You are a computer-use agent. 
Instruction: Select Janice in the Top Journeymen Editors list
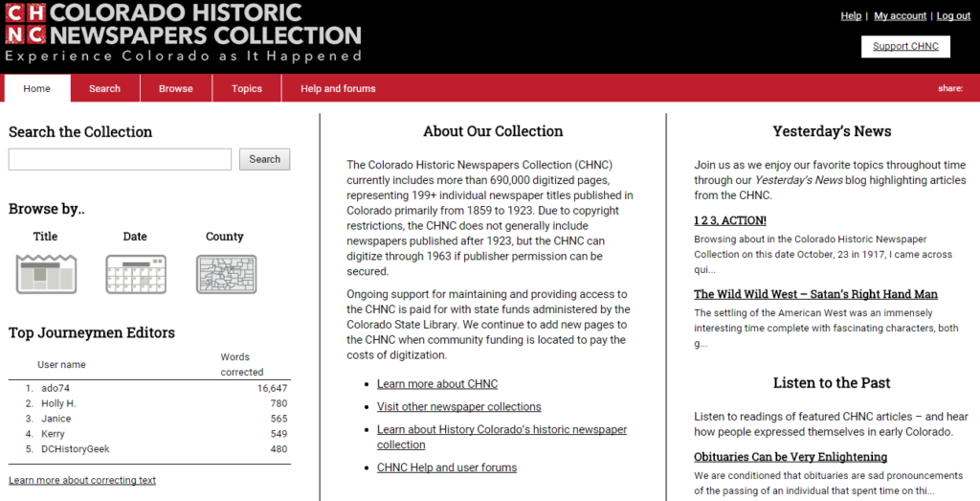pos(56,419)
